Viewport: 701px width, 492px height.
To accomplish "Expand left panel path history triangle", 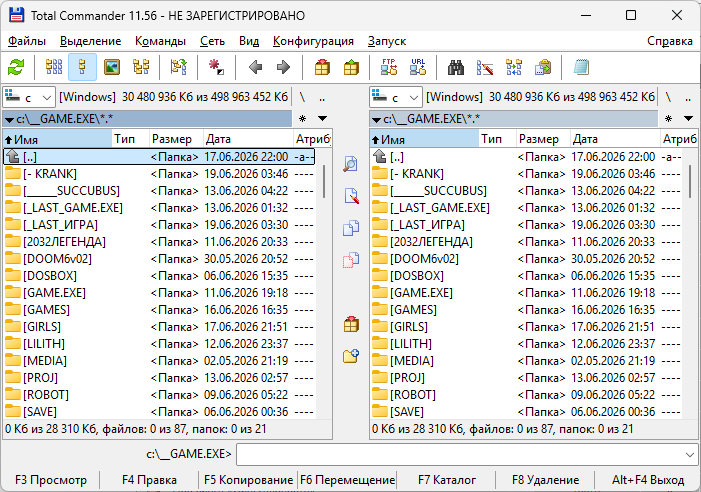I will coord(9,120).
